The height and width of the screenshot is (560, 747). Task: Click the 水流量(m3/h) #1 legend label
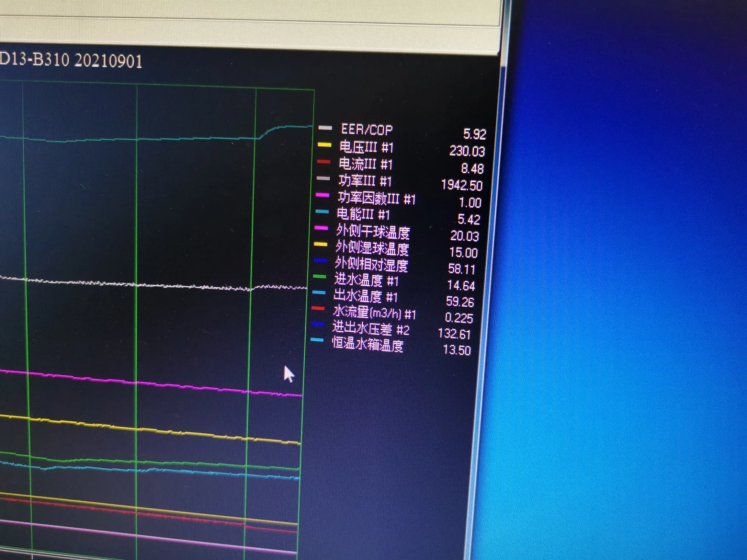(374, 313)
